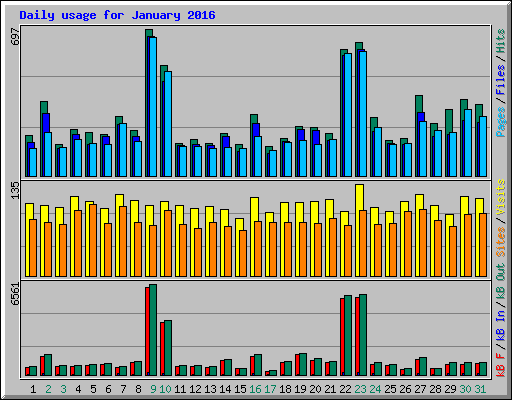Click day 29 on the x-axis
The height and width of the screenshot is (400, 512).
pyautogui.click(x=450, y=389)
